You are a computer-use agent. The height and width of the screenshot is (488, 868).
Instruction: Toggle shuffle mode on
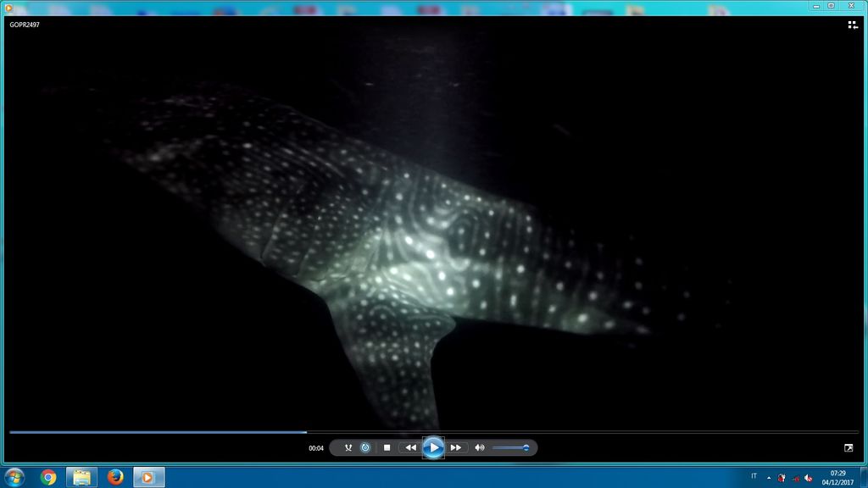(x=348, y=447)
